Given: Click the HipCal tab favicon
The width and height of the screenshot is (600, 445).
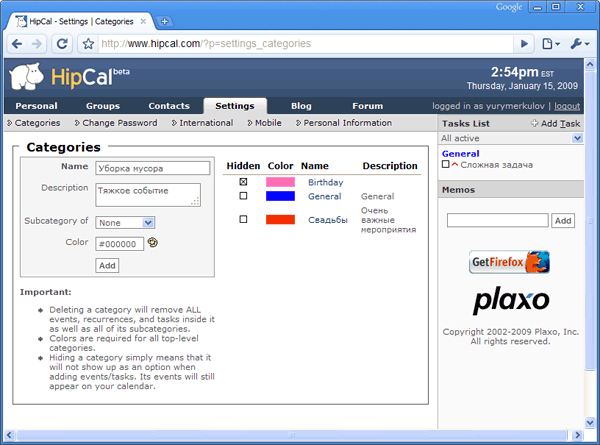Looking at the screenshot, I should (21, 21).
